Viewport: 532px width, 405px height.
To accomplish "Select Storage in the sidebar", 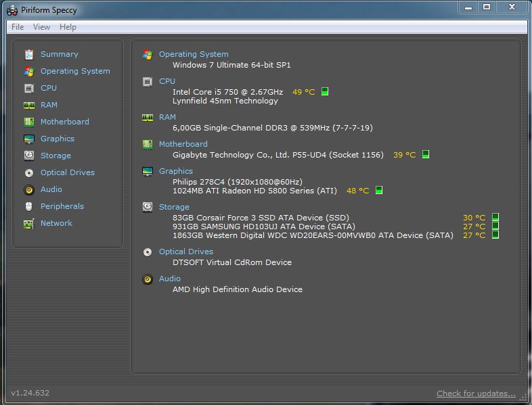I will coord(56,156).
